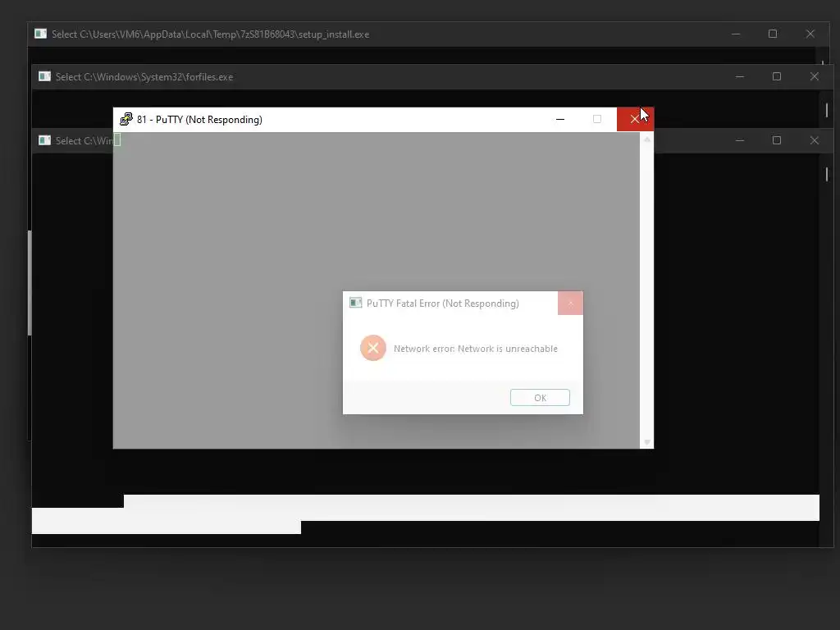This screenshot has height=630, width=840.
Task: Click scrollbar thumb of third console window
Action: click(827, 174)
